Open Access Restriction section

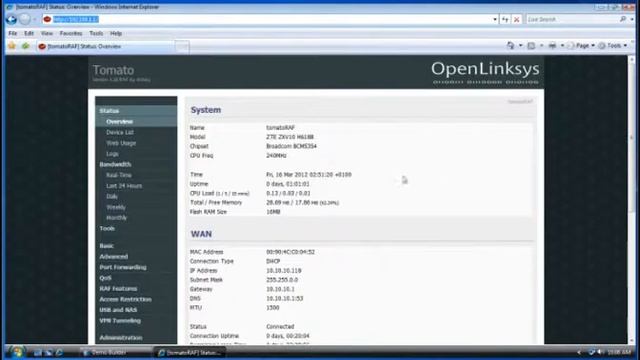(125, 299)
